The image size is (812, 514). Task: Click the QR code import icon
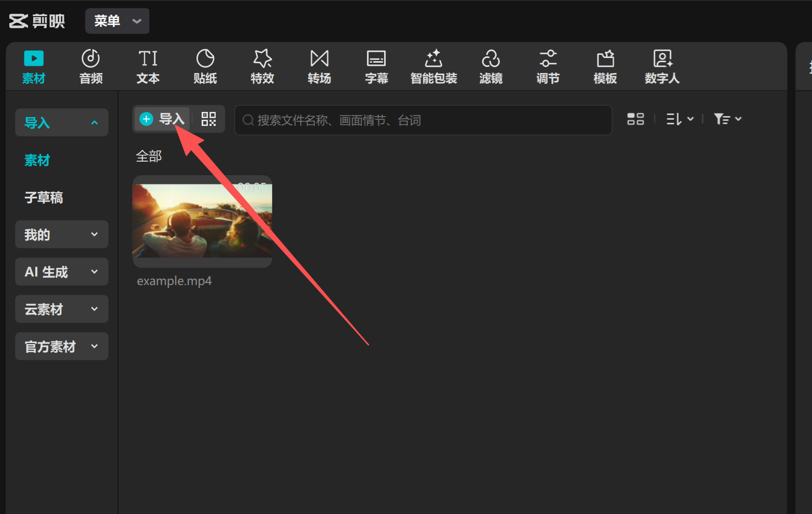point(208,119)
